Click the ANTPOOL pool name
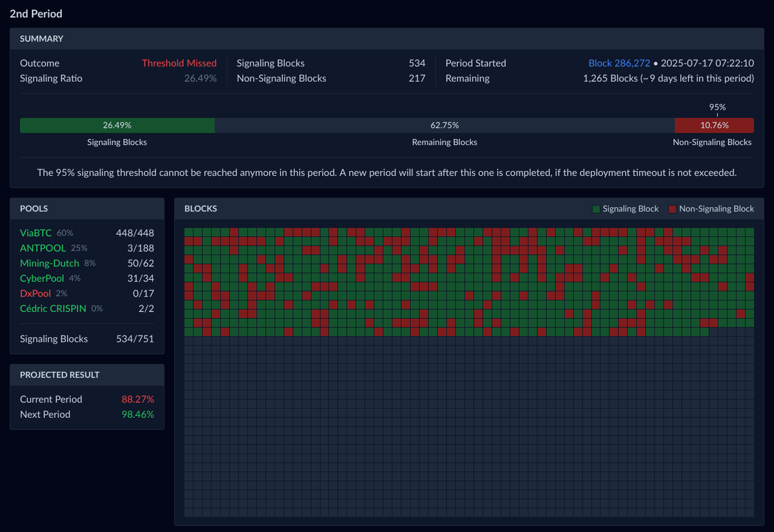The height and width of the screenshot is (532, 774). [43, 248]
